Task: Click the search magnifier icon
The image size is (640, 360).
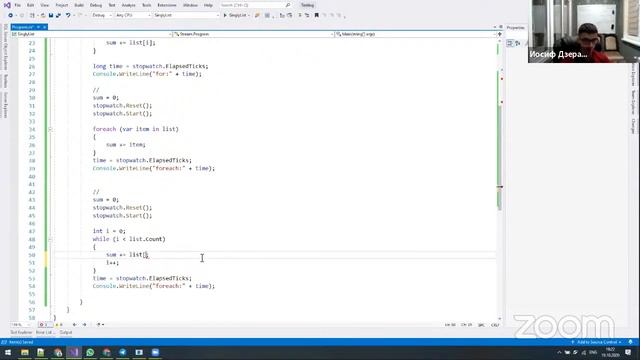Action: point(288,5)
